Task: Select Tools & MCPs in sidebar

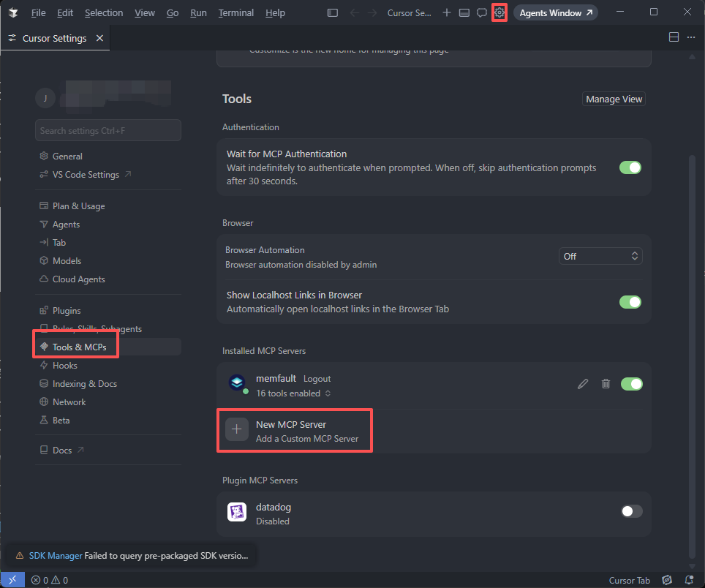Action: click(x=108, y=347)
